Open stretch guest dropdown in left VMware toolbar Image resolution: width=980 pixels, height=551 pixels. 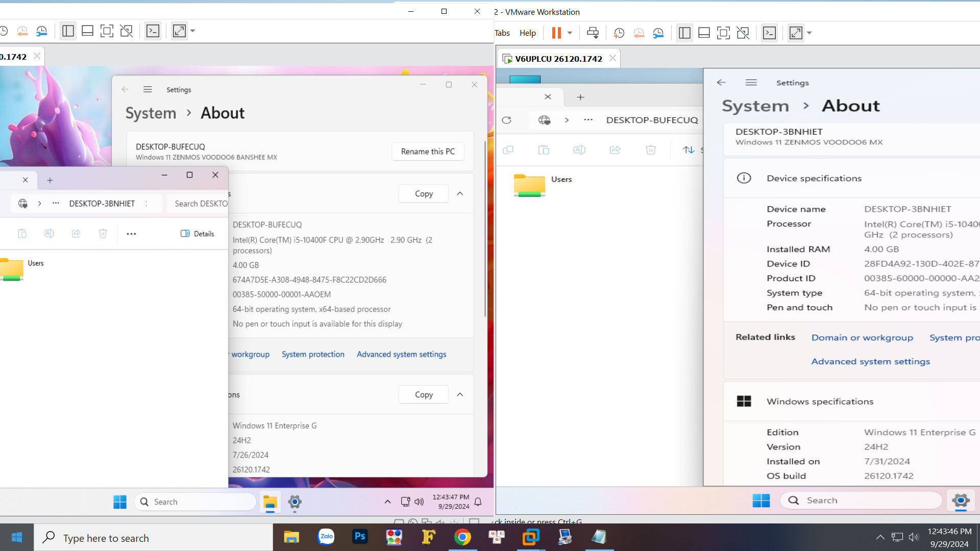click(192, 31)
